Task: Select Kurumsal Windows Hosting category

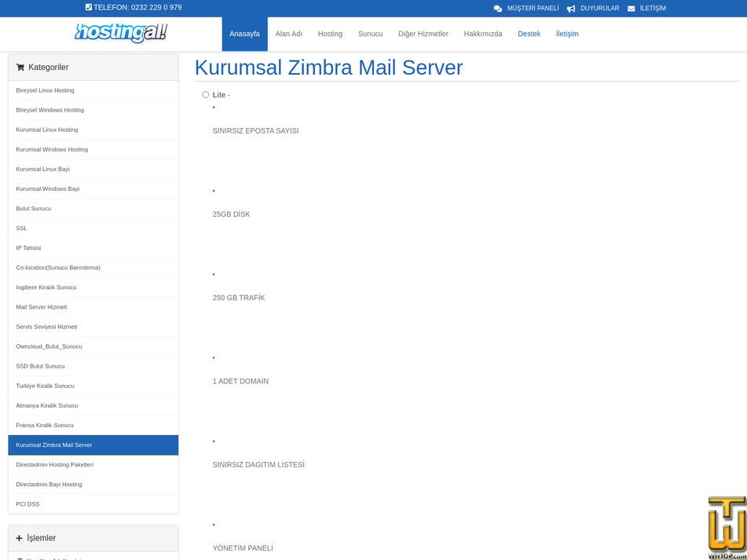Action: click(x=93, y=149)
